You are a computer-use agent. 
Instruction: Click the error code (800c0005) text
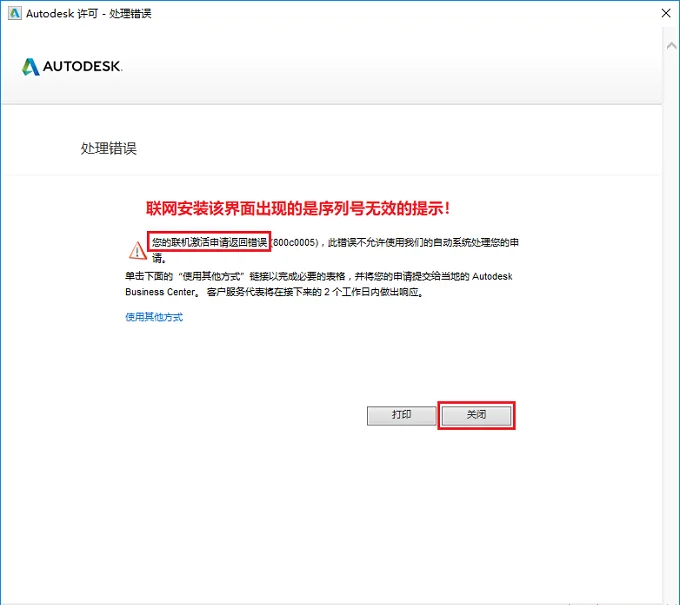click(x=295, y=242)
